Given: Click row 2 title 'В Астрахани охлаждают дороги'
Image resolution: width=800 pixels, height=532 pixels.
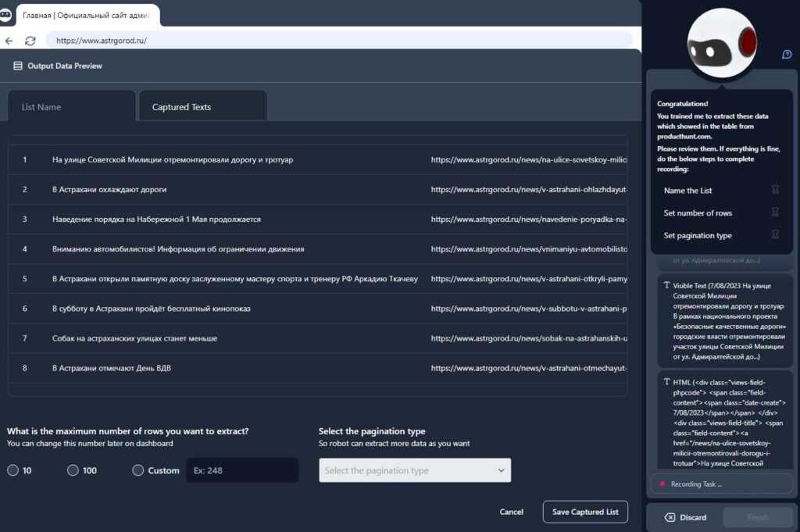Looking at the screenshot, I should (x=109, y=189).
